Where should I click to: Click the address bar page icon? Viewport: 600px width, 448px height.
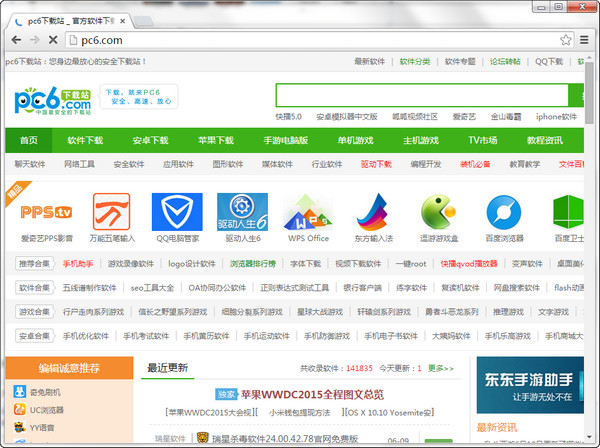73,40
